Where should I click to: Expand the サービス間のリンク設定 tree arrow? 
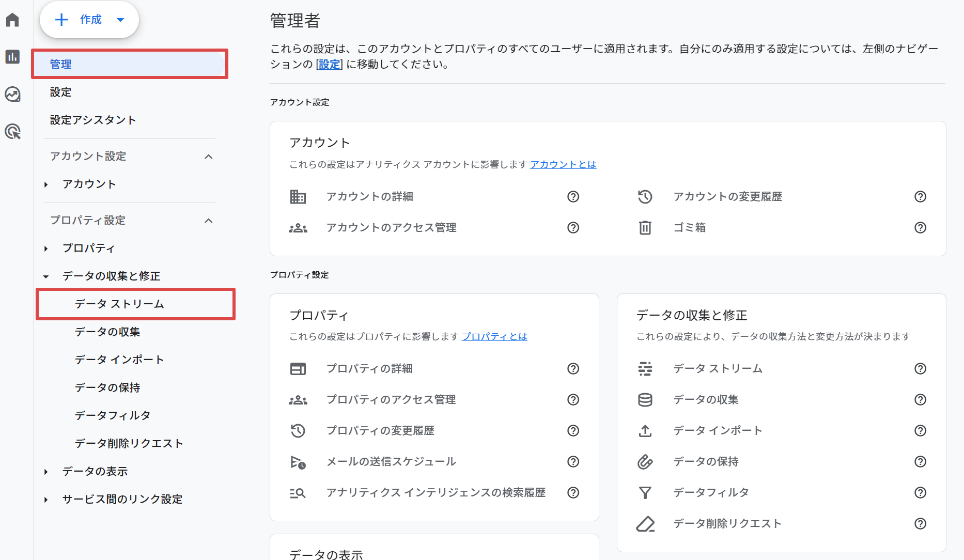[x=46, y=500]
